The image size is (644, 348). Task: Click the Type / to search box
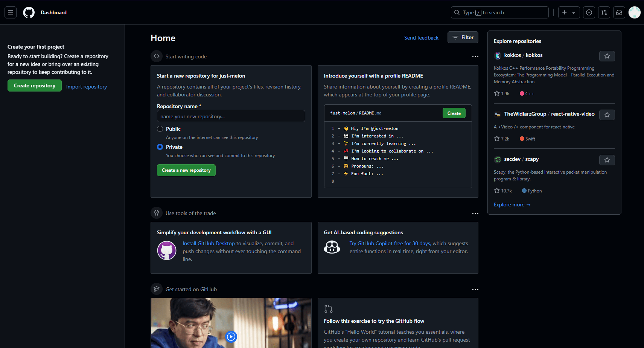(500, 12)
